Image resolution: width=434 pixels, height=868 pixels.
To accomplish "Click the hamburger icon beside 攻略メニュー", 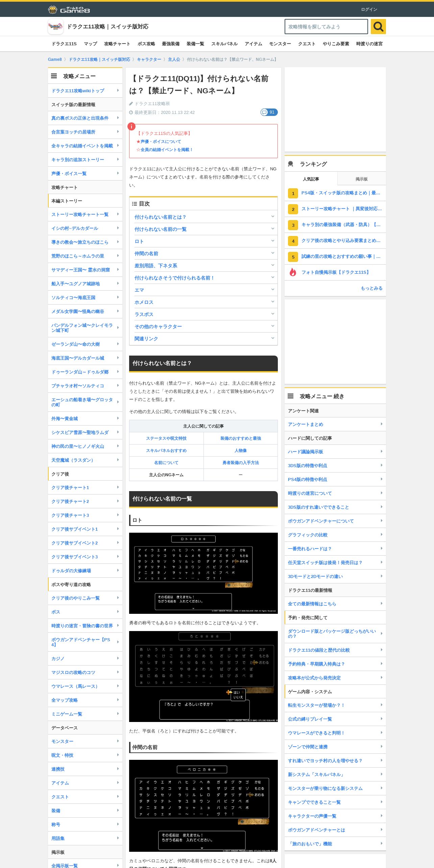I will pyautogui.click(x=54, y=76).
